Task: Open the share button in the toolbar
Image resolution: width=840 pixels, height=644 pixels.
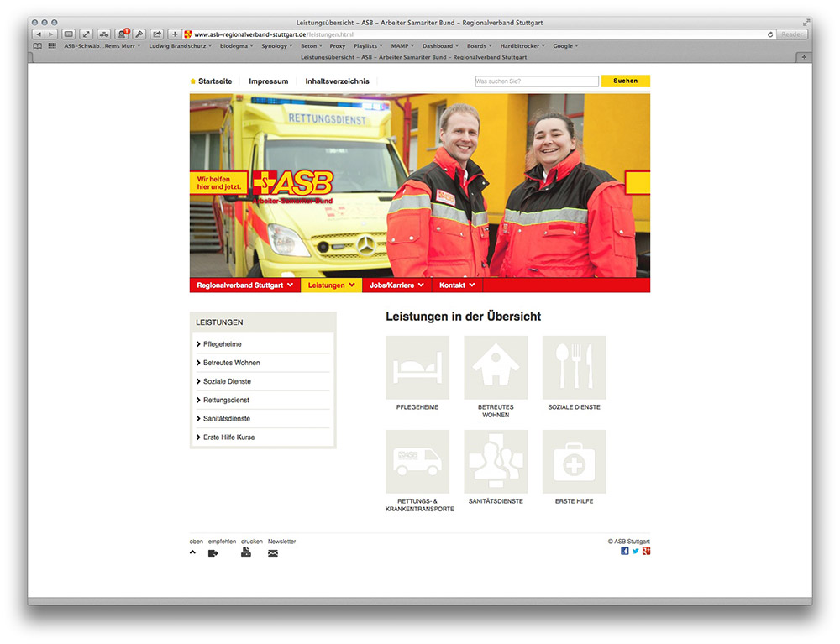Action: pyautogui.click(x=157, y=34)
